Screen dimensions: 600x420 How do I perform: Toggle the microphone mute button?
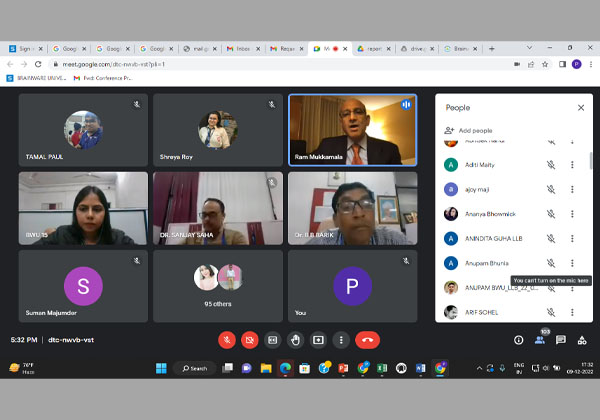tap(227, 340)
